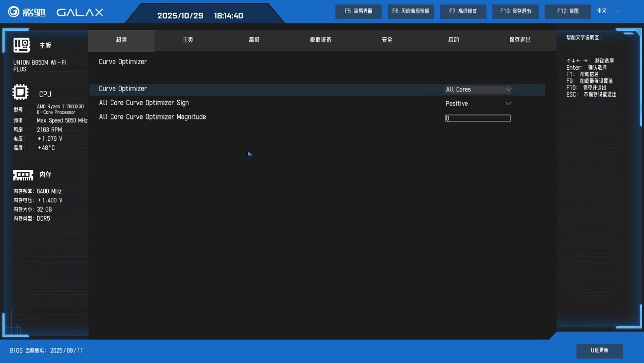Open the Curve Optimizer All Cores dropdown
Viewport: 644px width, 363px height.
(x=478, y=89)
